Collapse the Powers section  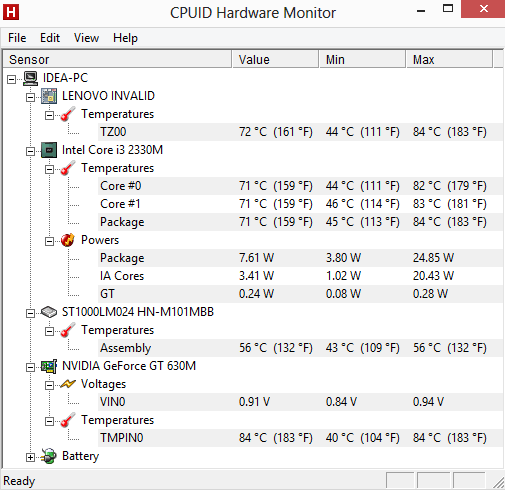49,242
